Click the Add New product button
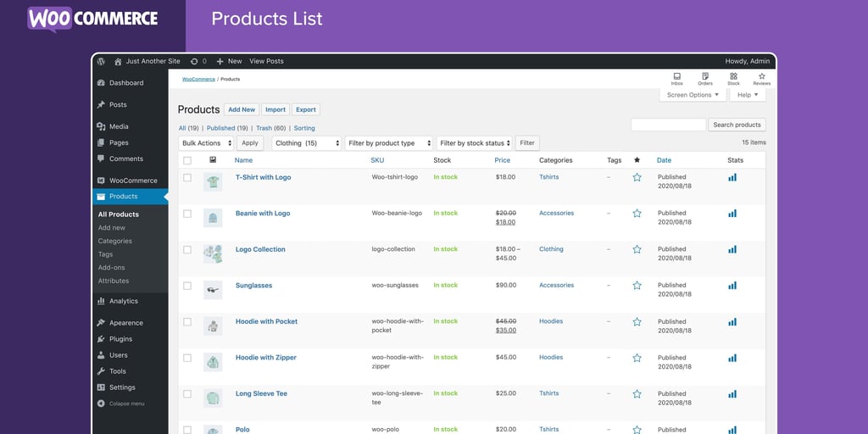Viewport: 868px width, 434px height. (242, 109)
